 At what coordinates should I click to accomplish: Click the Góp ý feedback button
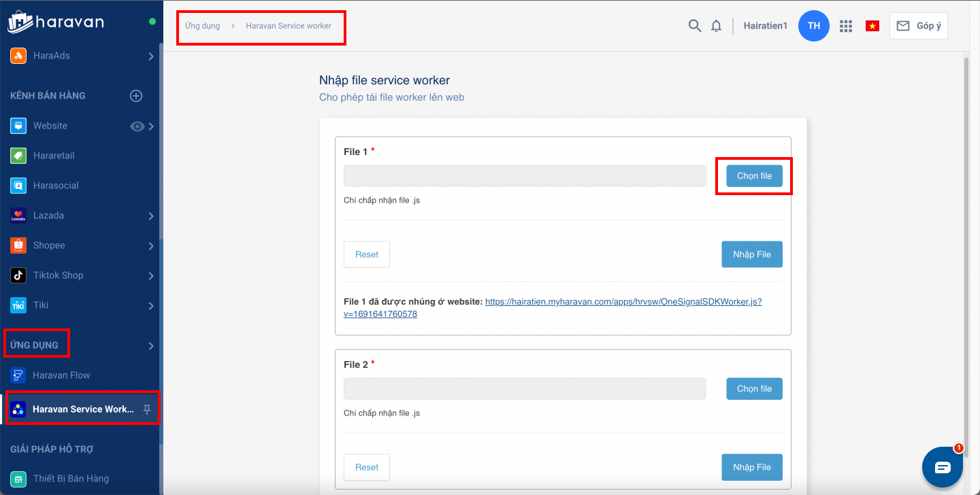point(918,26)
